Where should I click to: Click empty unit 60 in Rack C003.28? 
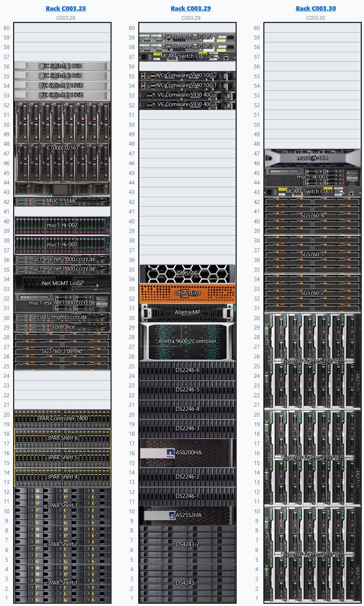pyautogui.click(x=62, y=28)
